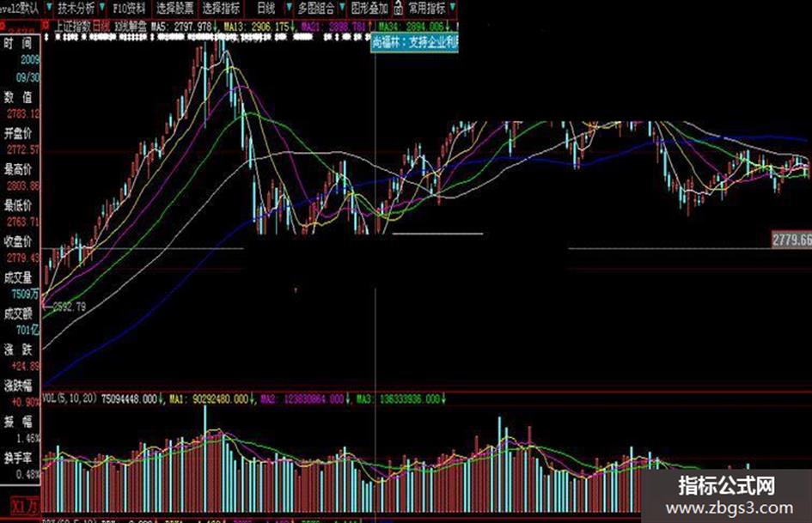The height and width of the screenshot is (523, 812).
Task: Click the 开盘价 value 2772.57
Action: point(22,149)
